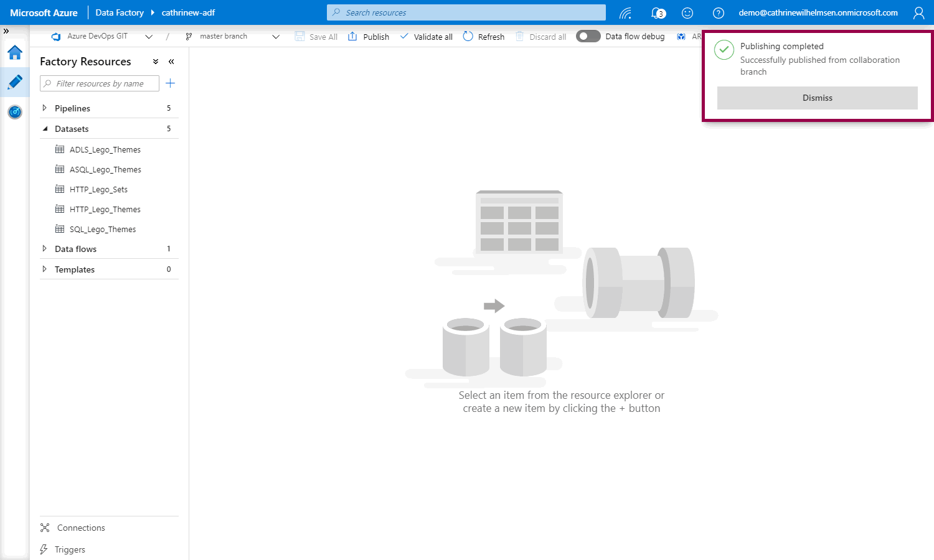The height and width of the screenshot is (560, 934).
Task: Open the feedback smiley icon
Action: [687, 13]
